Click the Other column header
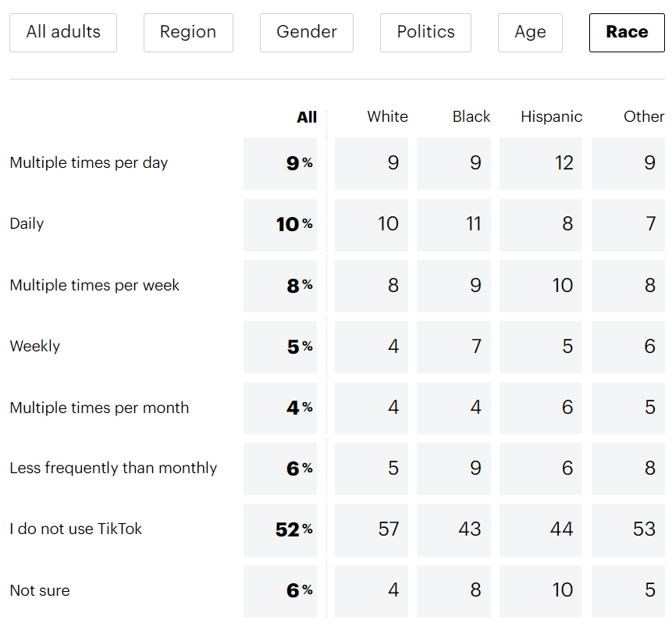Screen dimensions: 672x627 (644, 116)
